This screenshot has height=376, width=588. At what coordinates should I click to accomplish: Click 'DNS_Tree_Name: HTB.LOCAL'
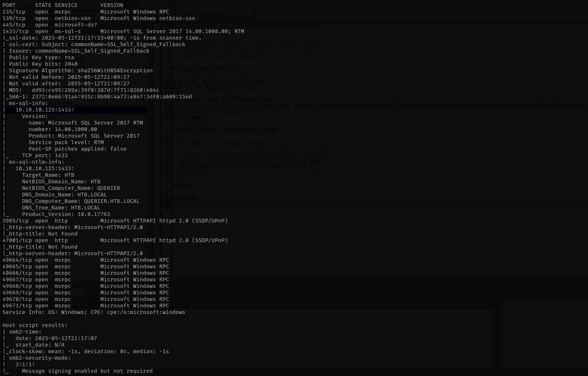[61, 208]
